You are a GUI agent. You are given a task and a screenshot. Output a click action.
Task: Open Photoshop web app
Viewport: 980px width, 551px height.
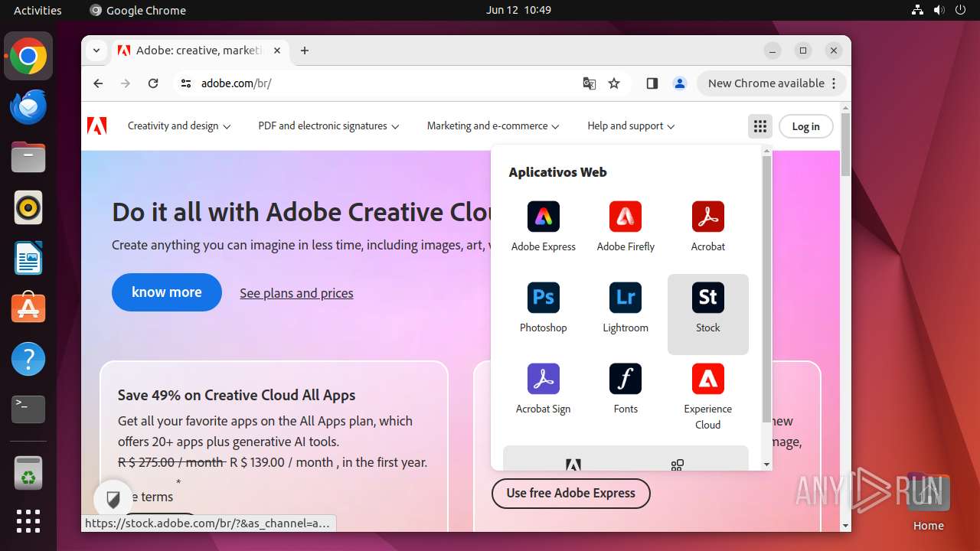coord(544,307)
